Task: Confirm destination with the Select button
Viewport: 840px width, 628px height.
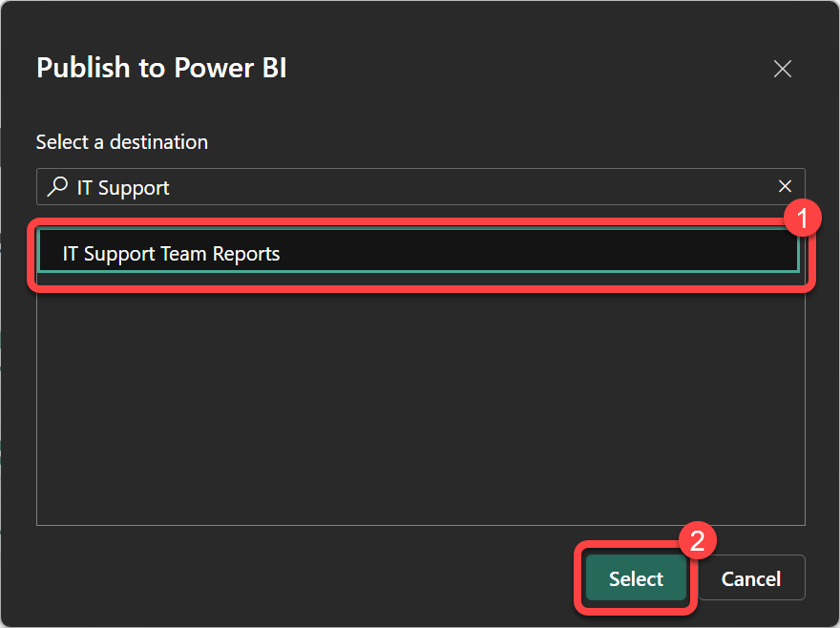Action: click(x=636, y=578)
